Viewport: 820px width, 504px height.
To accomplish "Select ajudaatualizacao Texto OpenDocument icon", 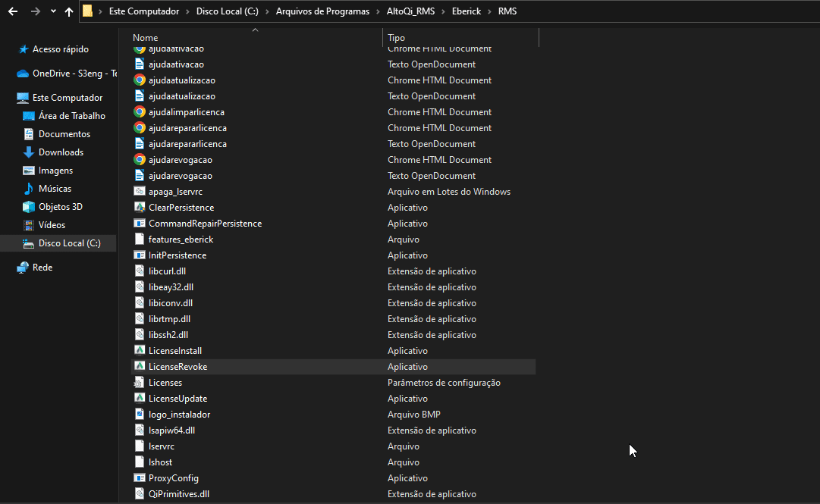I will click(x=139, y=96).
